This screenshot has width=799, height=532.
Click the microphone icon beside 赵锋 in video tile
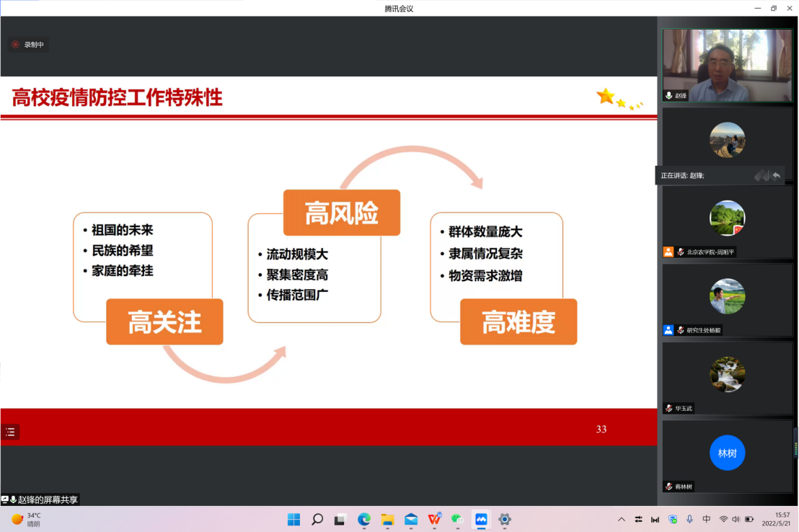point(669,96)
